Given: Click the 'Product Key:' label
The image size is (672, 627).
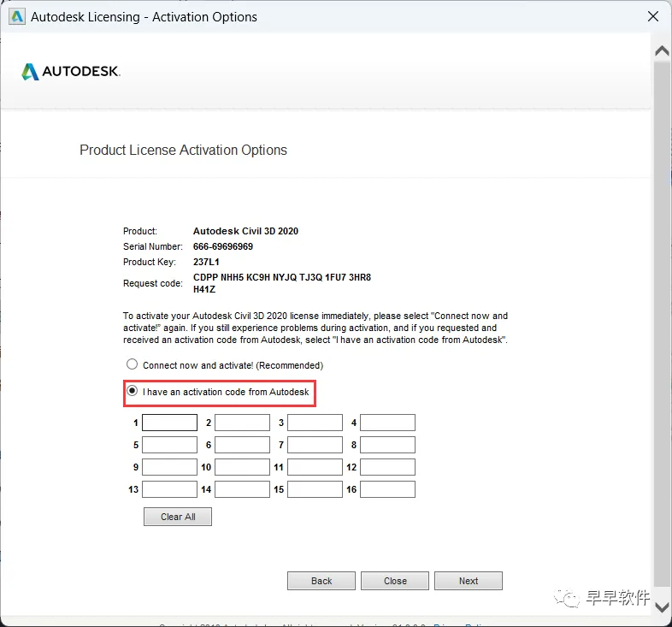Looking at the screenshot, I should (149, 262).
